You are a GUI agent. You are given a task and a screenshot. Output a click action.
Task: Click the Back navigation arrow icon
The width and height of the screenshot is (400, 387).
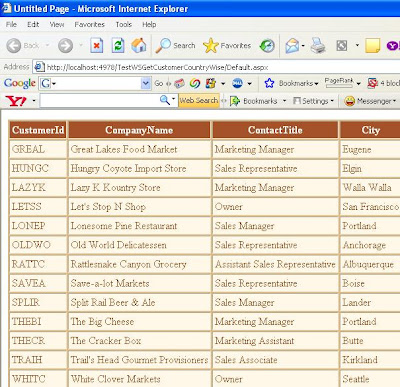point(14,46)
